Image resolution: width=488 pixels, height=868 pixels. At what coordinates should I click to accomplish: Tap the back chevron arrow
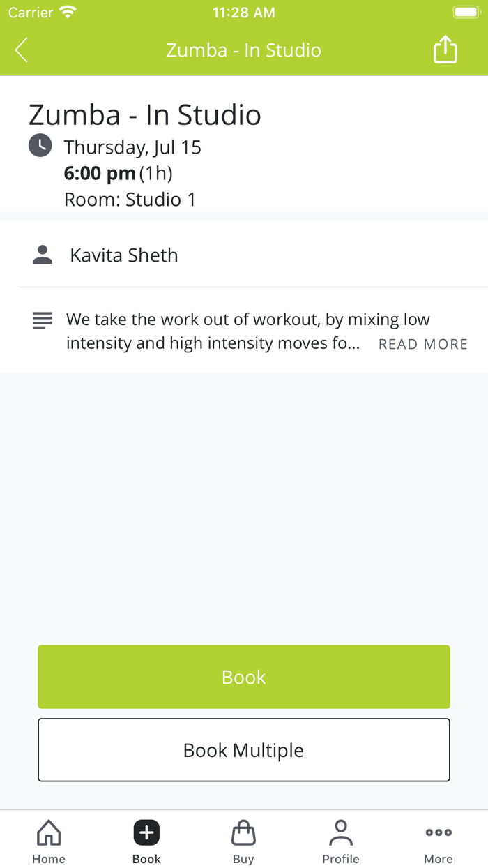[x=21, y=50]
